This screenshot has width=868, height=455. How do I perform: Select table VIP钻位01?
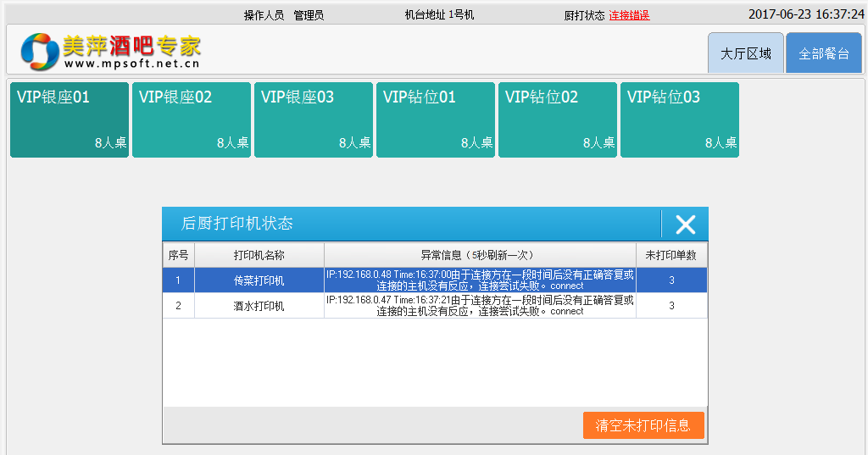(436, 119)
